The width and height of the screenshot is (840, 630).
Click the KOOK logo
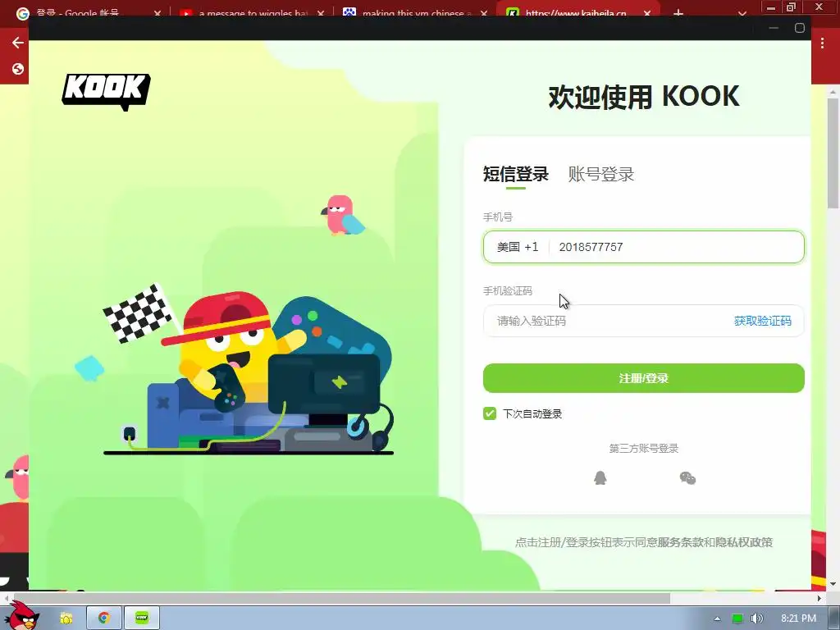pyautogui.click(x=106, y=92)
